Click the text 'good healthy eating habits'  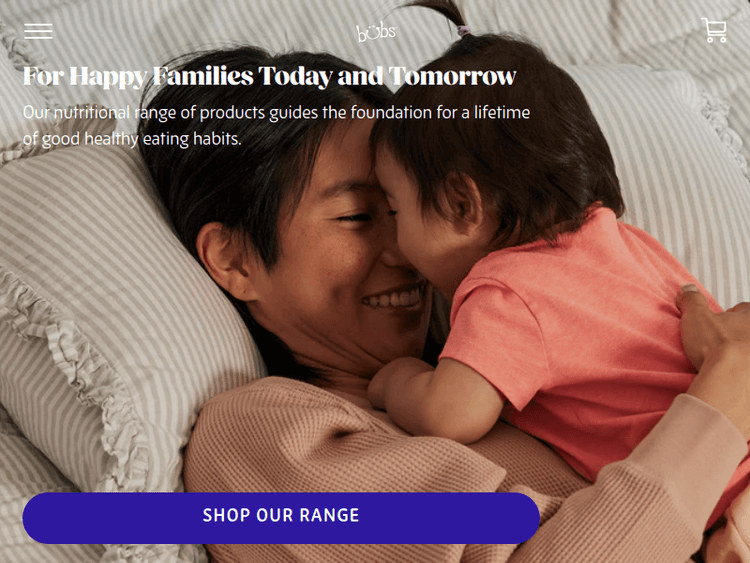(142, 139)
